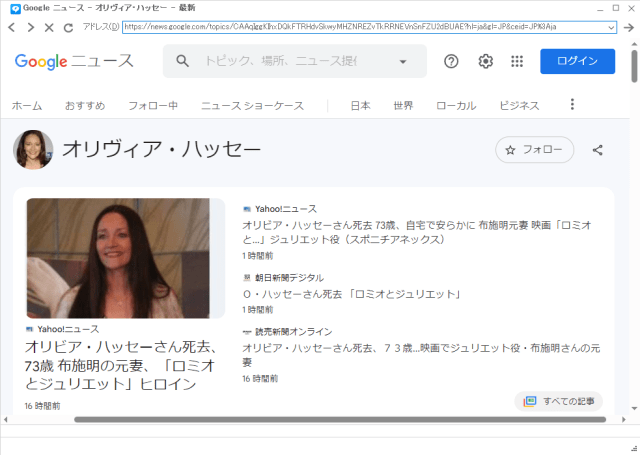The width and height of the screenshot is (640, 455).
Task: Select the 世界 section tab
Action: (403, 106)
